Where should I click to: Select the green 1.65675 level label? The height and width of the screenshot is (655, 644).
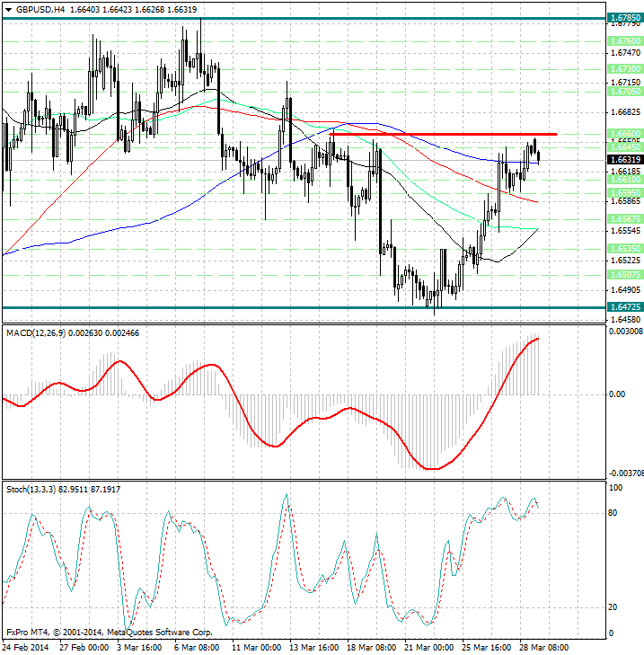[625, 219]
